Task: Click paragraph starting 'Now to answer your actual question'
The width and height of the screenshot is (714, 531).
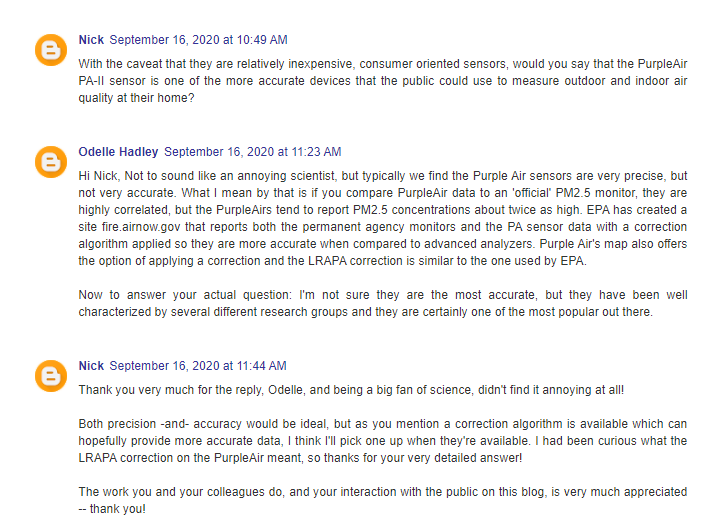Action: point(382,304)
